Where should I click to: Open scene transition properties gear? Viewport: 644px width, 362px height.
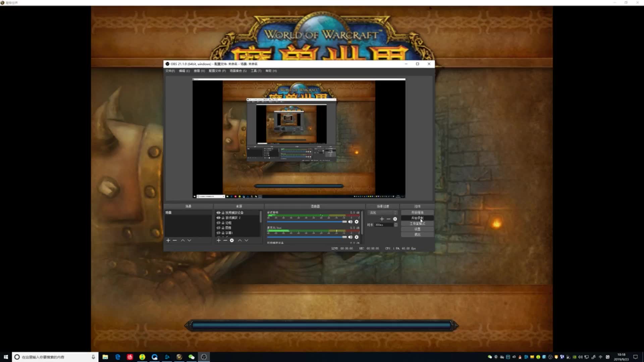(395, 219)
